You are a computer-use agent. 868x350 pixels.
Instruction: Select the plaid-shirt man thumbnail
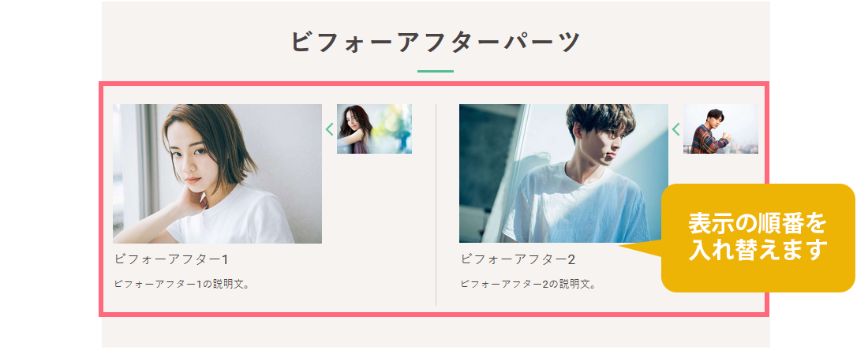tap(720, 128)
